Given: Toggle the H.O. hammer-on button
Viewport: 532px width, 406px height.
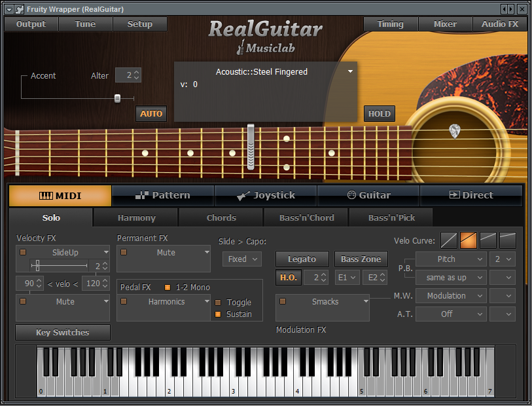Looking at the screenshot, I should coord(289,278).
